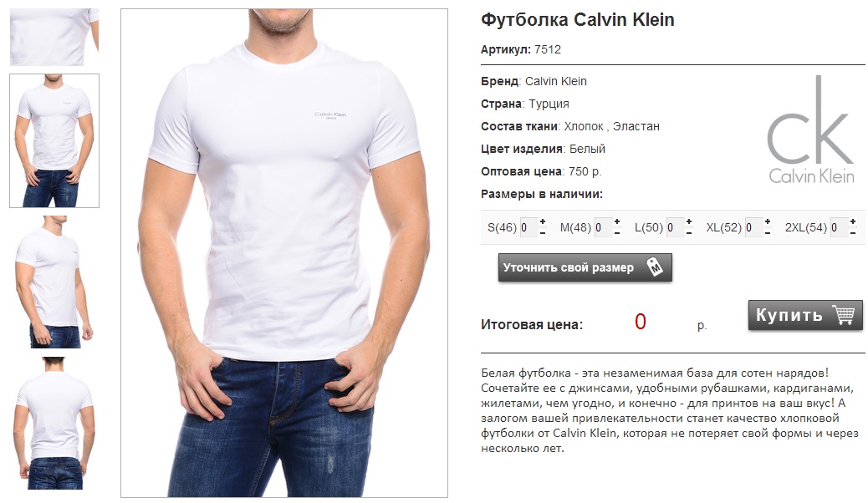Increase L(50) quantity with plus
Image resolution: width=868 pixels, height=503 pixels.
[x=689, y=222]
